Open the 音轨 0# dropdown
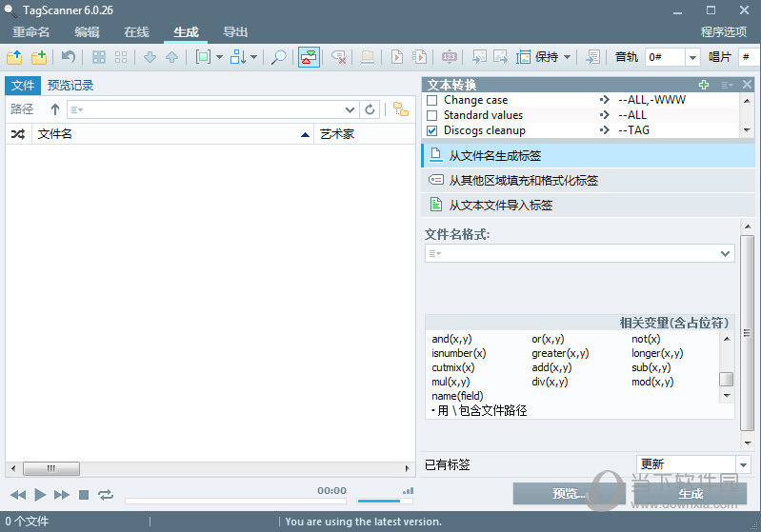The image size is (761, 532). point(692,58)
